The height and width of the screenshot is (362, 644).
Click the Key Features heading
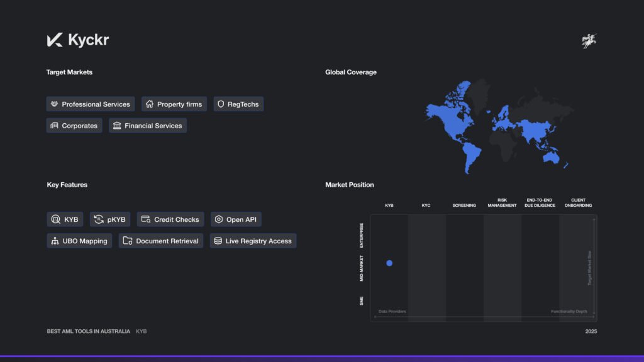tap(67, 185)
